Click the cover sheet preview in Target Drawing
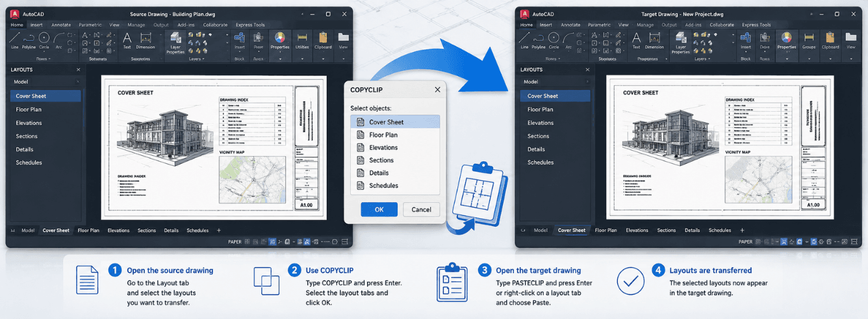868x319 pixels. coord(719,148)
